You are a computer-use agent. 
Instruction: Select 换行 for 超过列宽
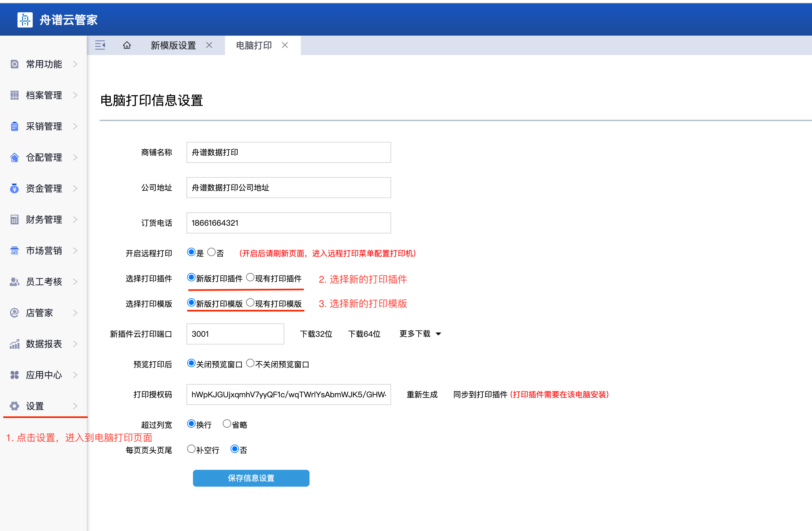pos(191,424)
